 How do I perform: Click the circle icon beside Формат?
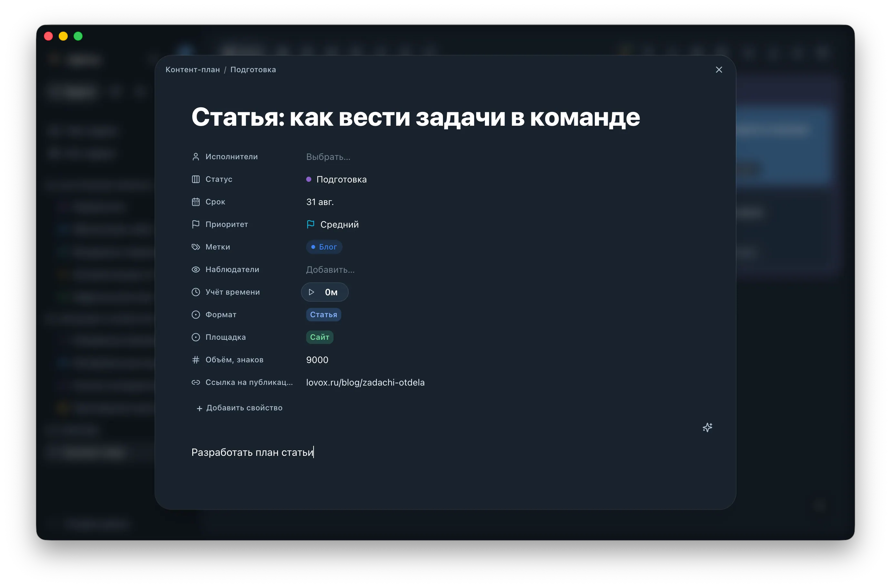click(195, 315)
